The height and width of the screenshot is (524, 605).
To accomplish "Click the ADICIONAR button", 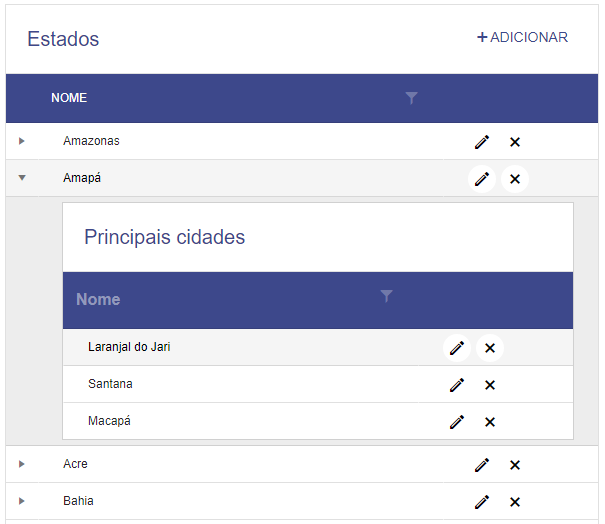I will coord(522,37).
